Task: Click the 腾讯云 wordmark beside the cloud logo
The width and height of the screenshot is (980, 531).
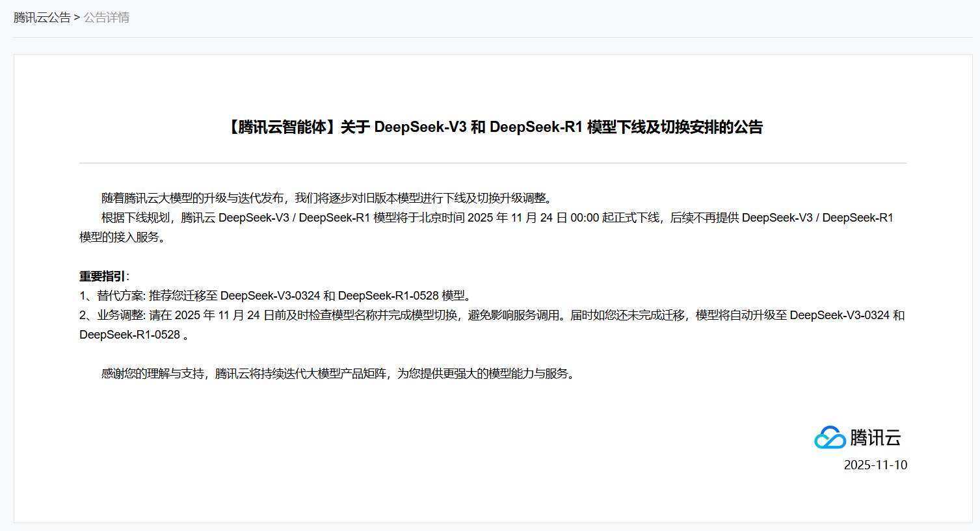Action: pos(875,437)
